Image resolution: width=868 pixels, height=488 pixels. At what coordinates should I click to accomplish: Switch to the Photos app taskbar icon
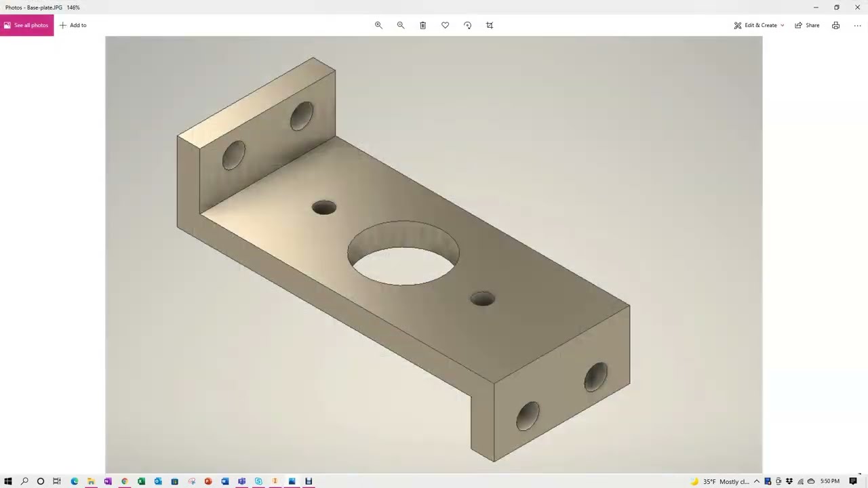click(292, 481)
